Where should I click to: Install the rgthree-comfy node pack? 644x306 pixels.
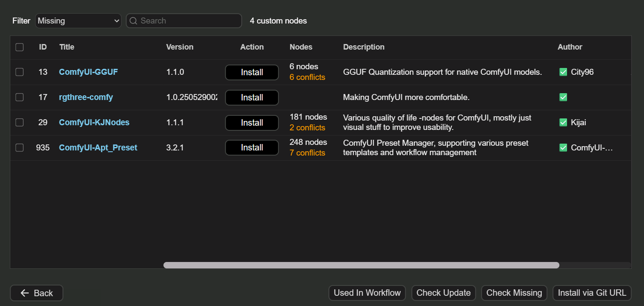(x=252, y=97)
